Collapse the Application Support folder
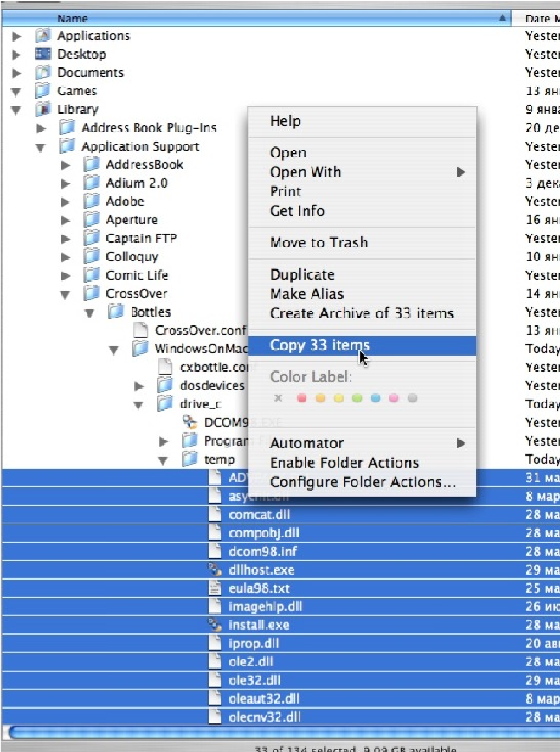Screen dimensions: 560x752 coord(41,147)
